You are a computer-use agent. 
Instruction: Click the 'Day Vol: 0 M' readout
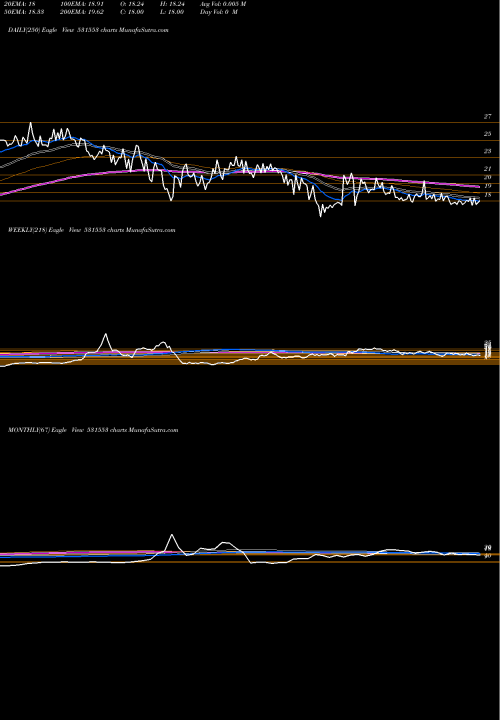click(219, 11)
